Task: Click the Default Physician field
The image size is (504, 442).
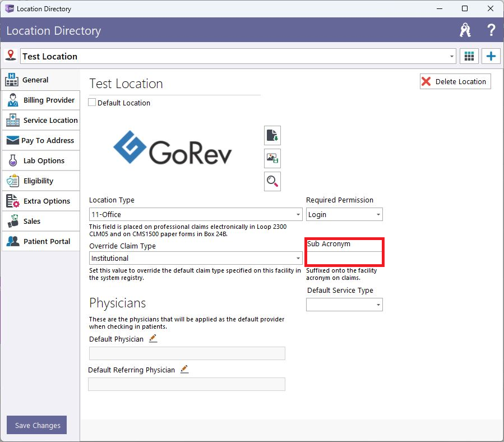Action: [187, 353]
